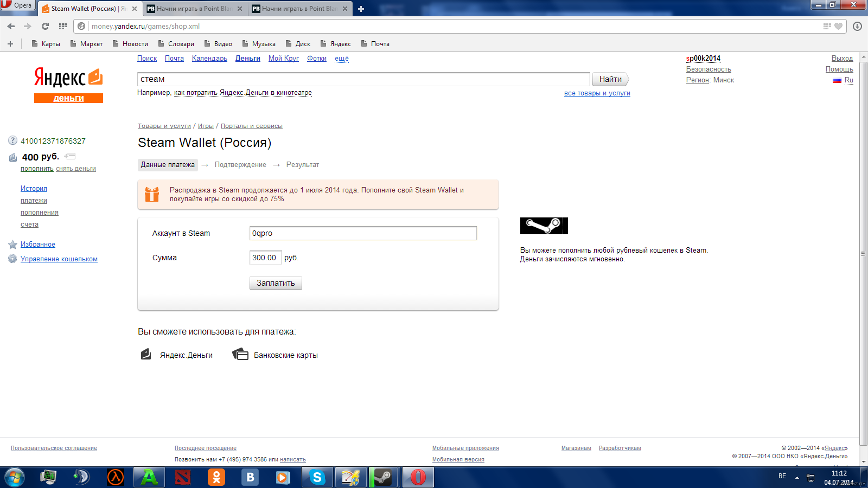Viewport: 868px width, 488px height.
Task: Click the card icon next to 400 руб.
Action: click(69, 156)
